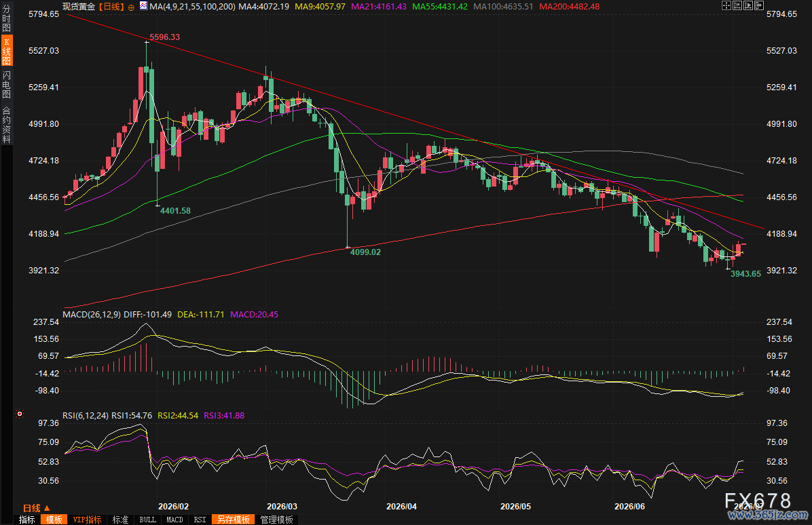Click the gray MA100:4635.51 value
812x525 pixels.
click(x=503, y=7)
